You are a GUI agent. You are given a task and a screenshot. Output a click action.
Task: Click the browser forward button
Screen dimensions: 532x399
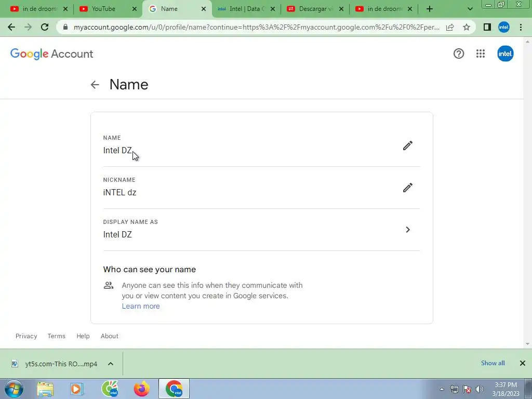(28, 27)
